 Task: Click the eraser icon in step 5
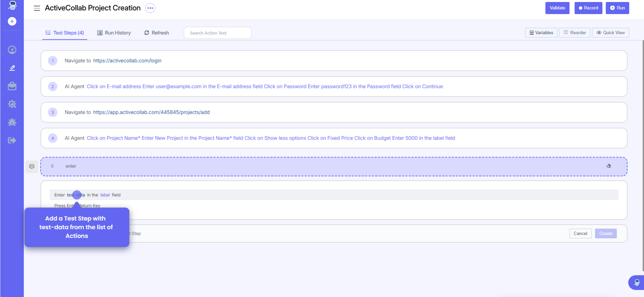tap(608, 166)
